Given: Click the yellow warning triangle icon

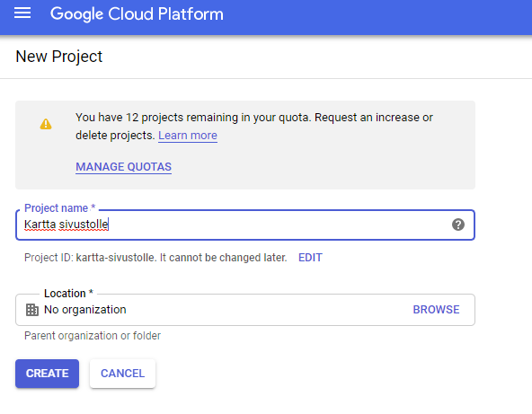Looking at the screenshot, I should (46, 124).
